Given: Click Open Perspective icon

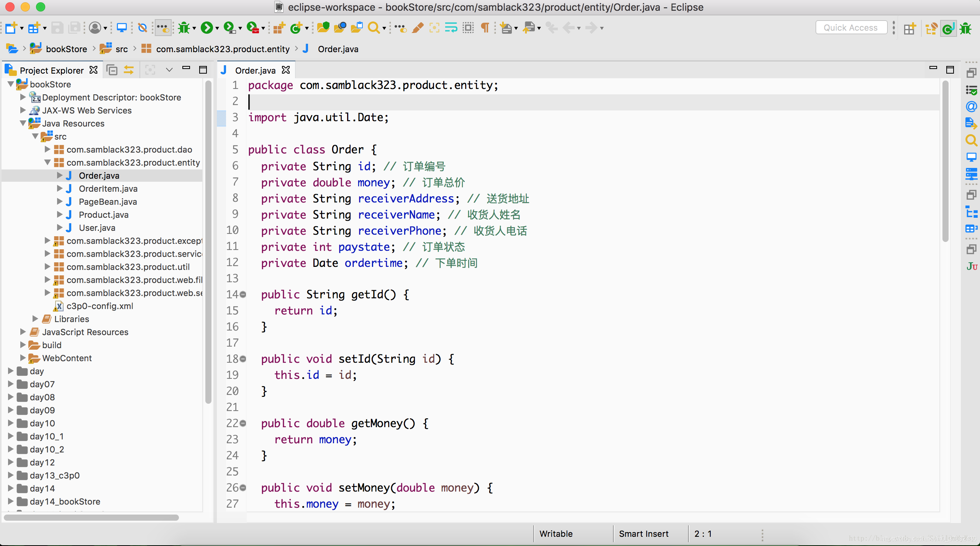Looking at the screenshot, I should point(910,28).
